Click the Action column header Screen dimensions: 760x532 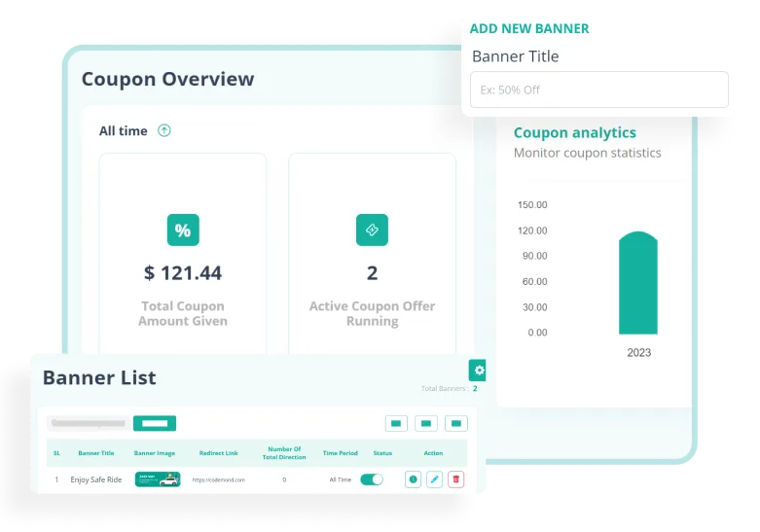(433, 453)
